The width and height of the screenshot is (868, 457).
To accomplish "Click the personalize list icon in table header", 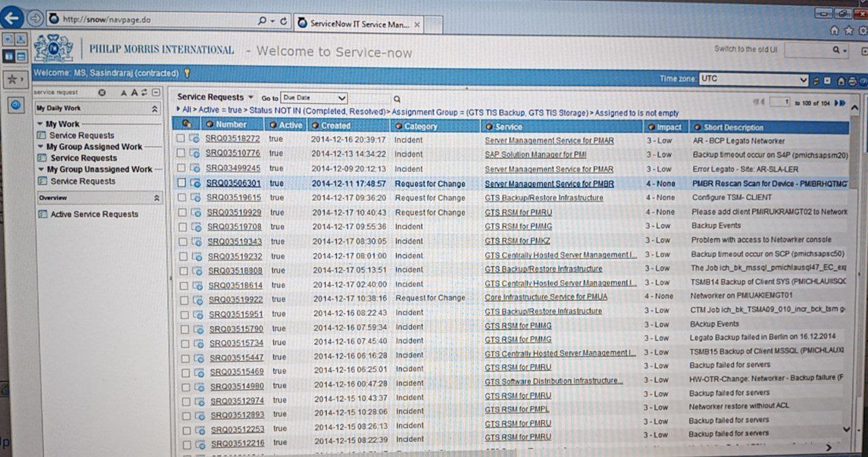I will point(186,124).
